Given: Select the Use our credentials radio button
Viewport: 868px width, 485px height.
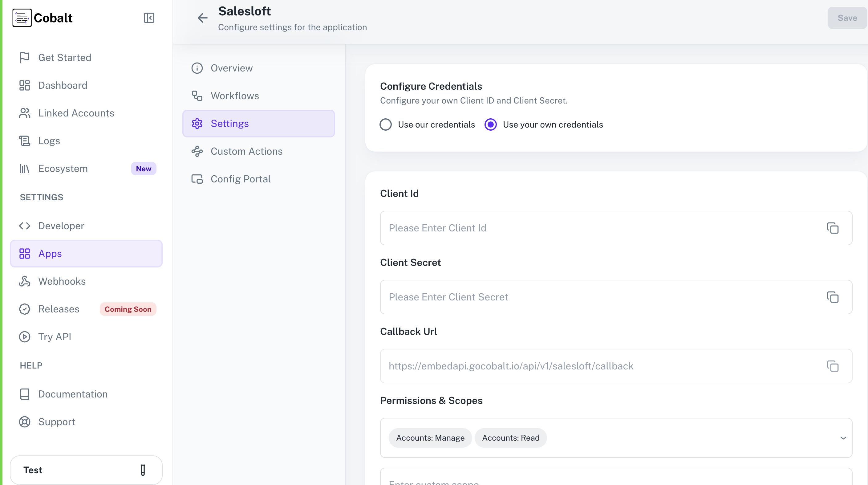Looking at the screenshot, I should pos(385,124).
